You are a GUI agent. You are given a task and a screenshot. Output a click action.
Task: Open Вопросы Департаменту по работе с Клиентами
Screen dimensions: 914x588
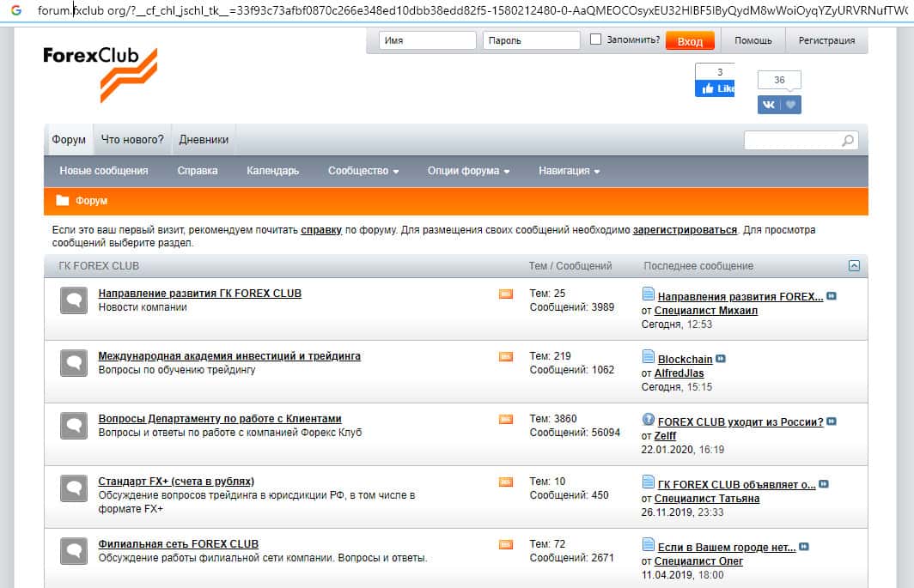coord(220,419)
